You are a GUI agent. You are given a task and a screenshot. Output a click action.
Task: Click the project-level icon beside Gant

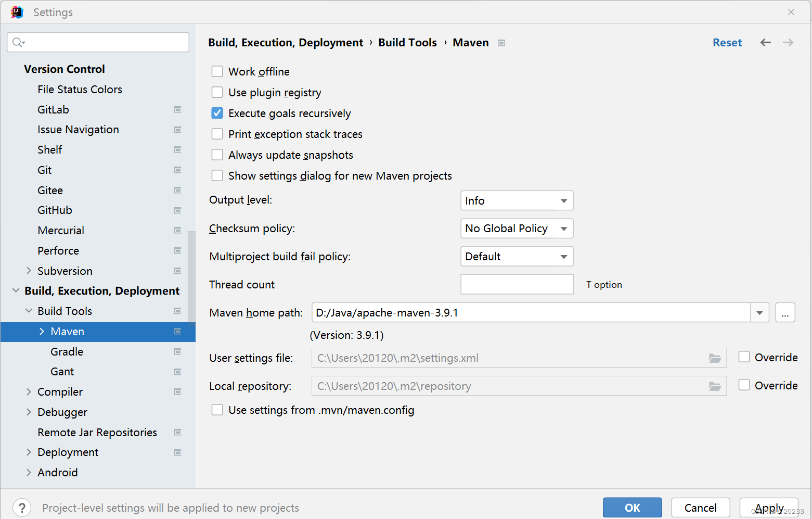177,372
